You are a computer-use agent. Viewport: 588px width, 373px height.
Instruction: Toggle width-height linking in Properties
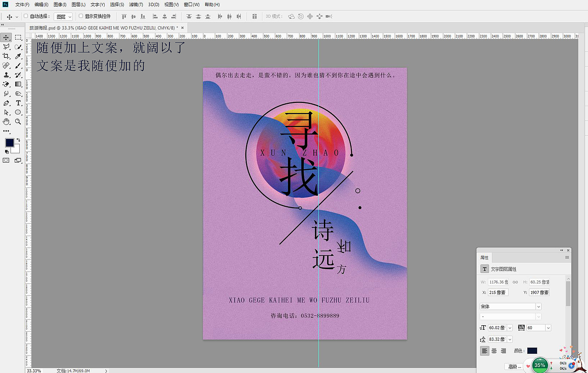[x=515, y=282]
